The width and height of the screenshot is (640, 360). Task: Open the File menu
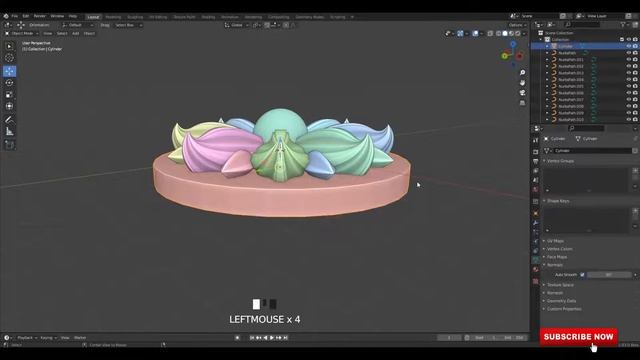click(15, 16)
